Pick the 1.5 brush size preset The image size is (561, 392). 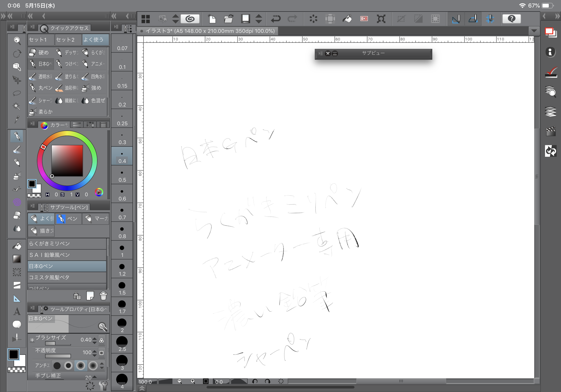(122, 288)
